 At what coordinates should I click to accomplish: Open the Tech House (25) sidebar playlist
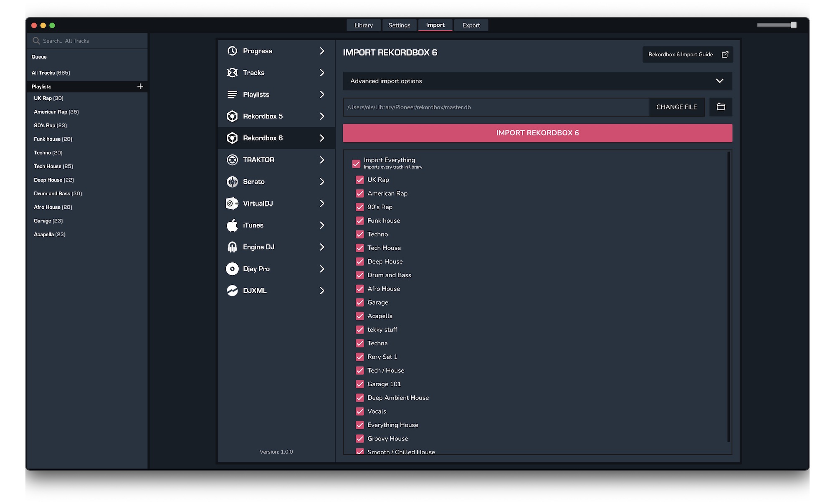(x=53, y=166)
